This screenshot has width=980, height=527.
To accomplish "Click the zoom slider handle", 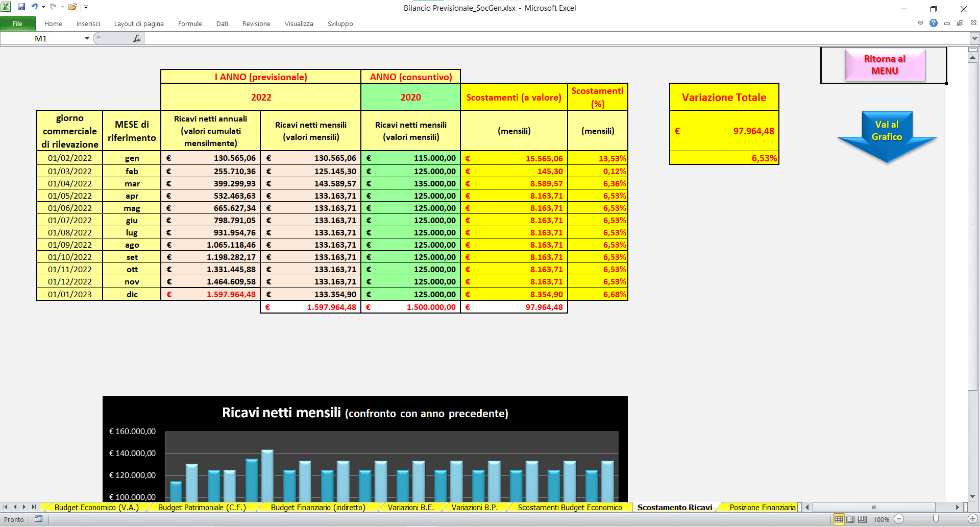I will [x=936, y=519].
